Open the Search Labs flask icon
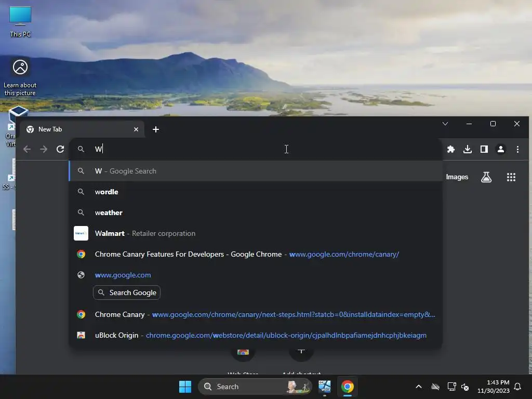Image resolution: width=532 pixels, height=399 pixels. pos(486,177)
